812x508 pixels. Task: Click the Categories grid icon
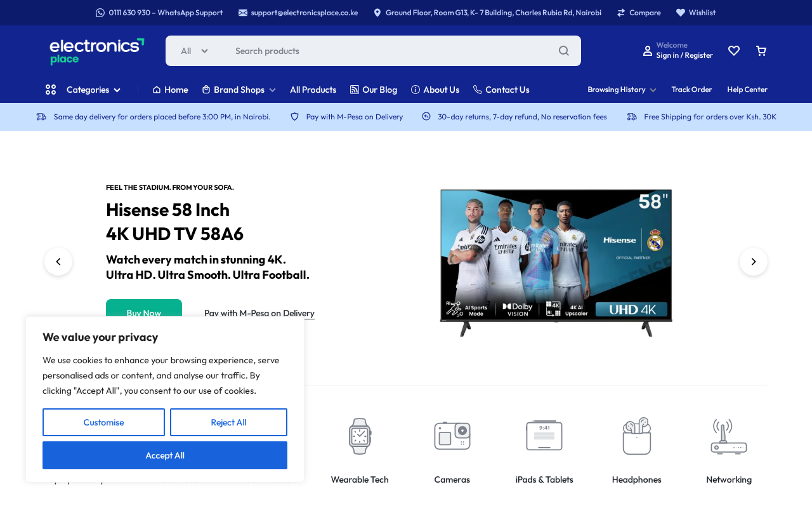click(x=51, y=90)
